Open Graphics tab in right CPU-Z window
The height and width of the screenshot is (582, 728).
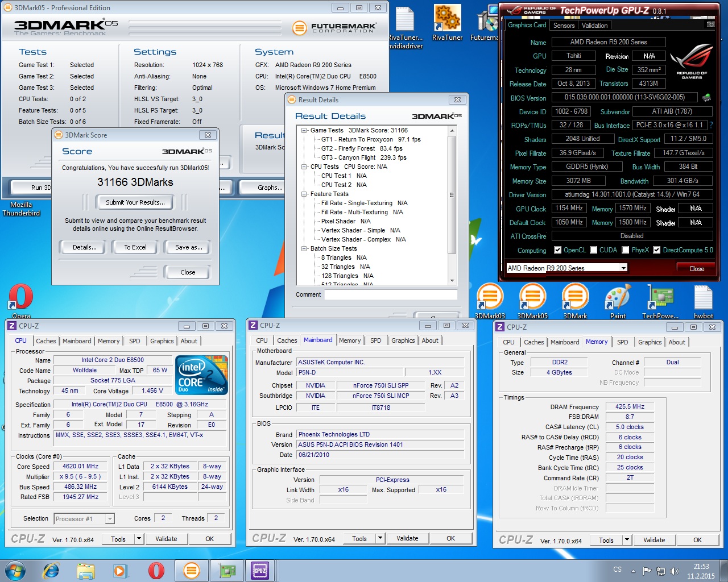click(650, 342)
